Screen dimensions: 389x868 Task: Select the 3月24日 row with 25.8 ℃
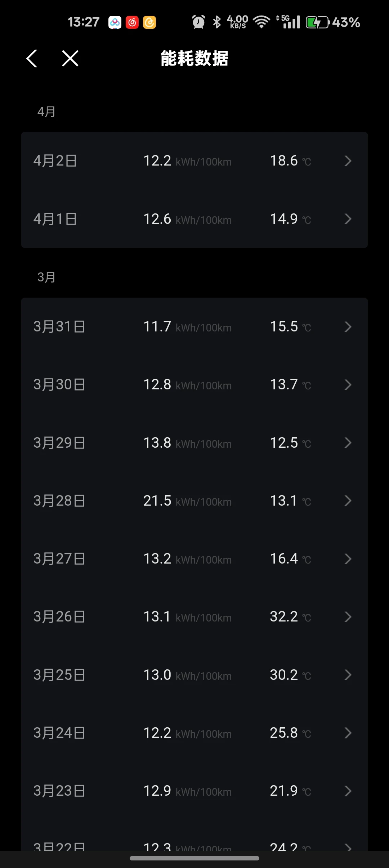194,733
